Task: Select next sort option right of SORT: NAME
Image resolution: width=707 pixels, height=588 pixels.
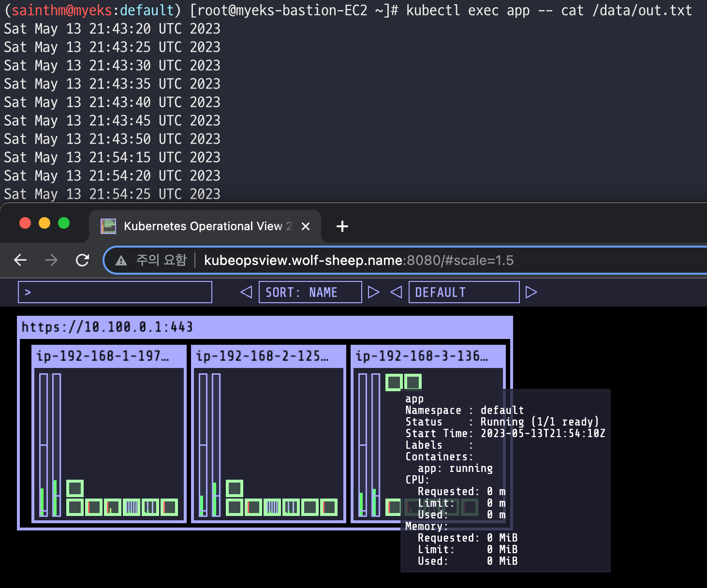Action: [x=374, y=292]
